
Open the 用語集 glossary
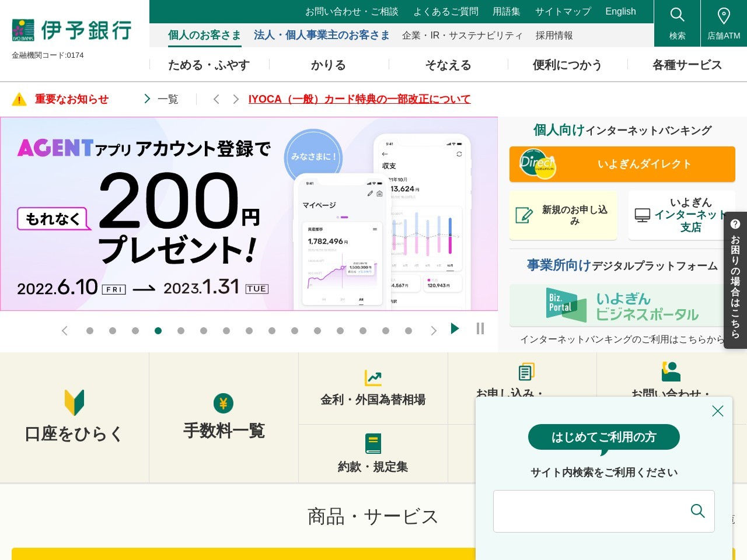(507, 12)
